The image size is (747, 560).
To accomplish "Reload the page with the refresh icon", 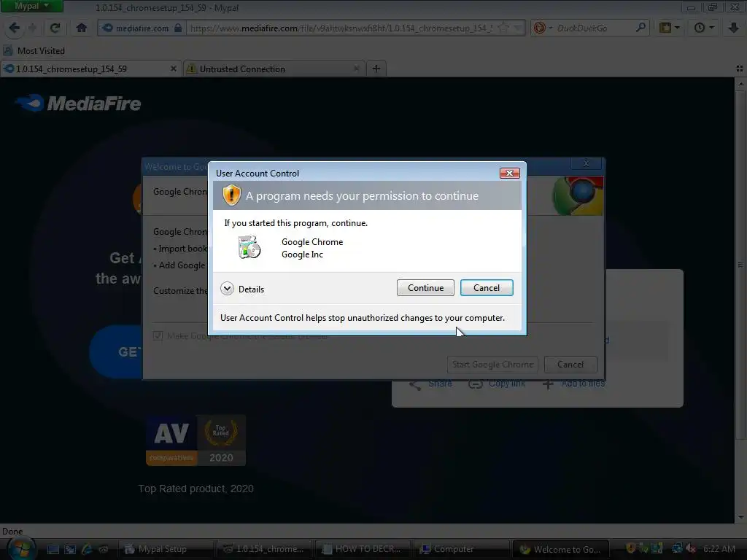I will click(55, 28).
